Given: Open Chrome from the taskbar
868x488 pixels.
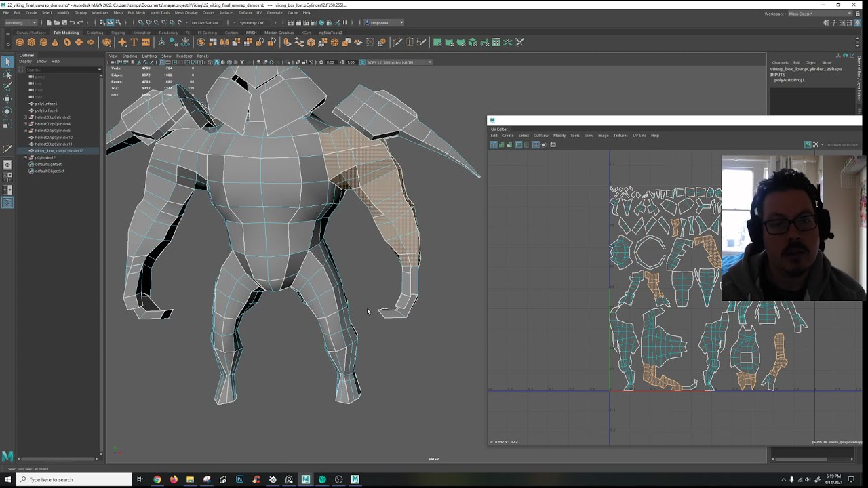Looking at the screenshot, I should (157, 479).
